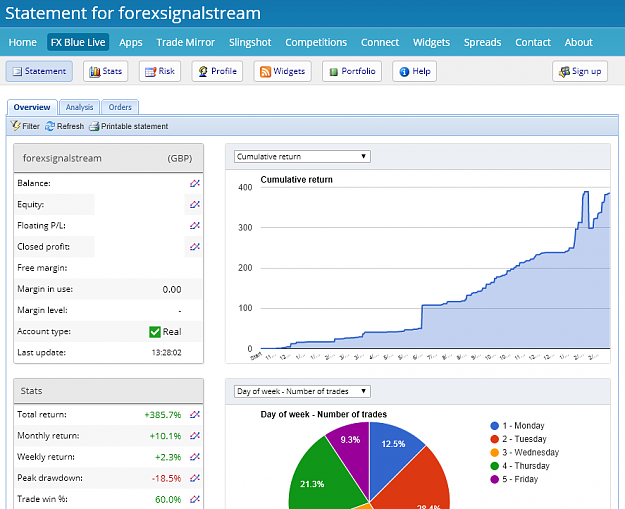The image size is (625, 509).
Task: Click the forexsignalstream account header
Action: point(108,158)
